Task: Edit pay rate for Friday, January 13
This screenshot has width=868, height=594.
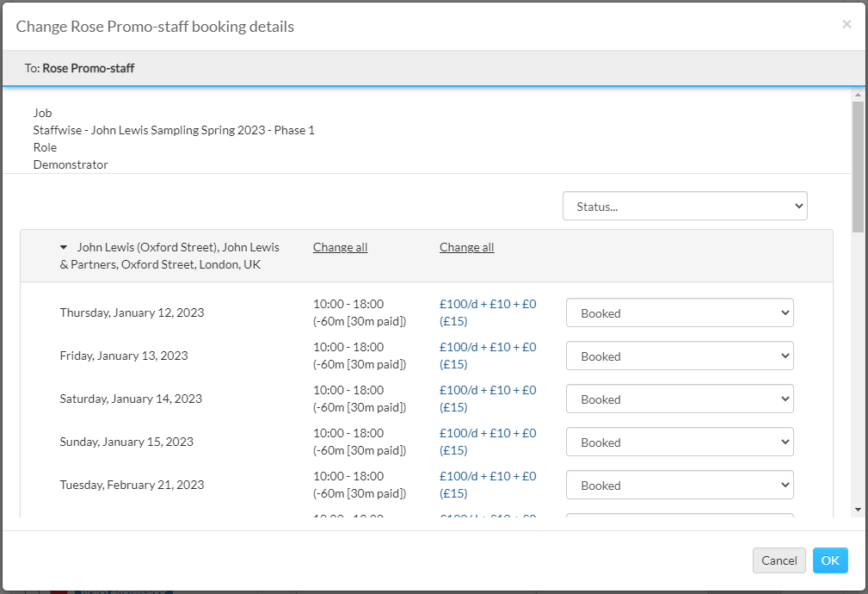Action: (488, 356)
